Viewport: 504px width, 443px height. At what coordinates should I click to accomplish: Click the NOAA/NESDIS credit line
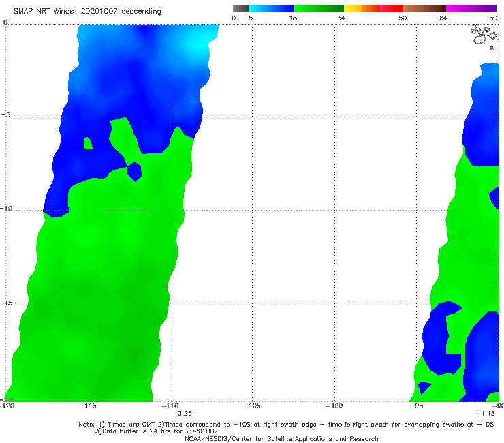point(281,438)
